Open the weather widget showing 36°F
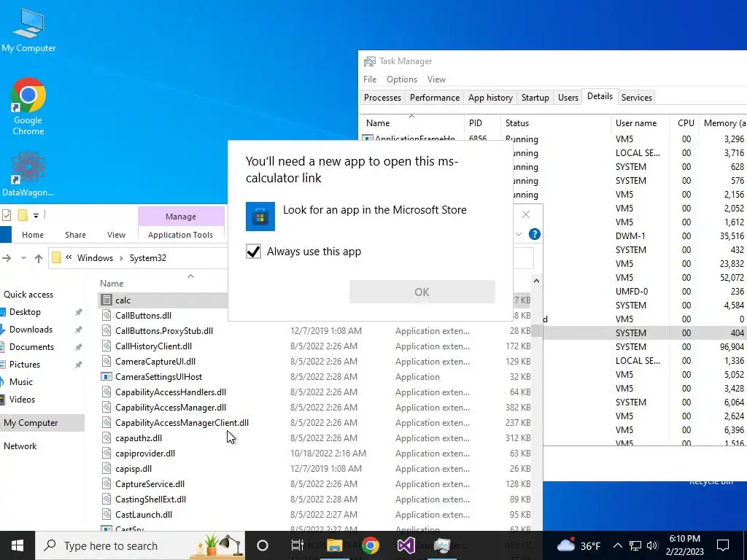 [578, 545]
